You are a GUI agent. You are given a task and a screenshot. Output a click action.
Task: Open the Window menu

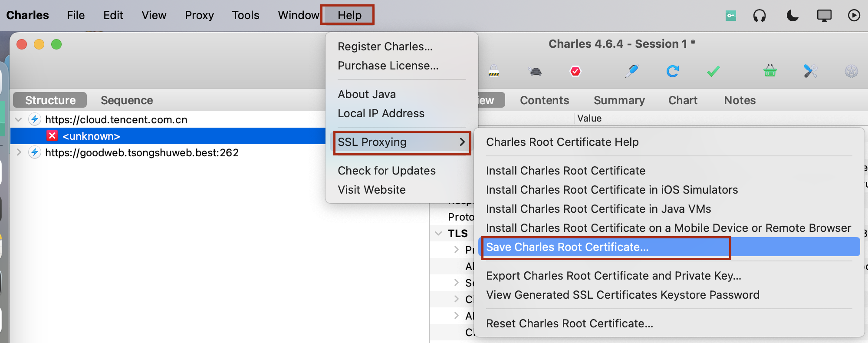(299, 15)
